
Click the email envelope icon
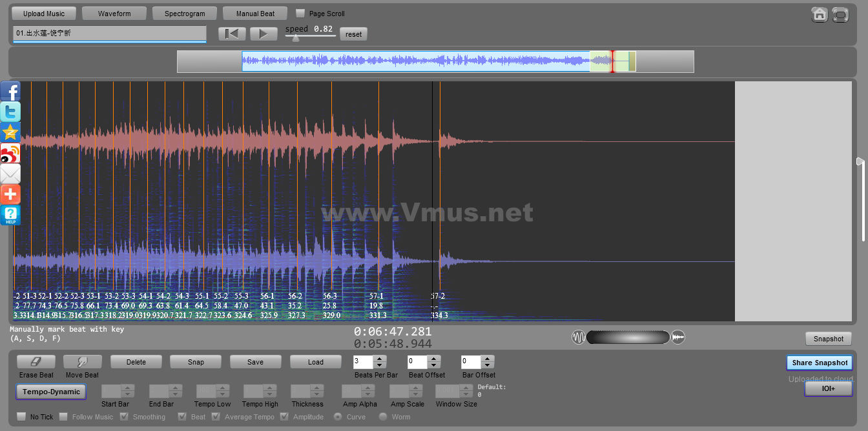pyautogui.click(x=10, y=174)
